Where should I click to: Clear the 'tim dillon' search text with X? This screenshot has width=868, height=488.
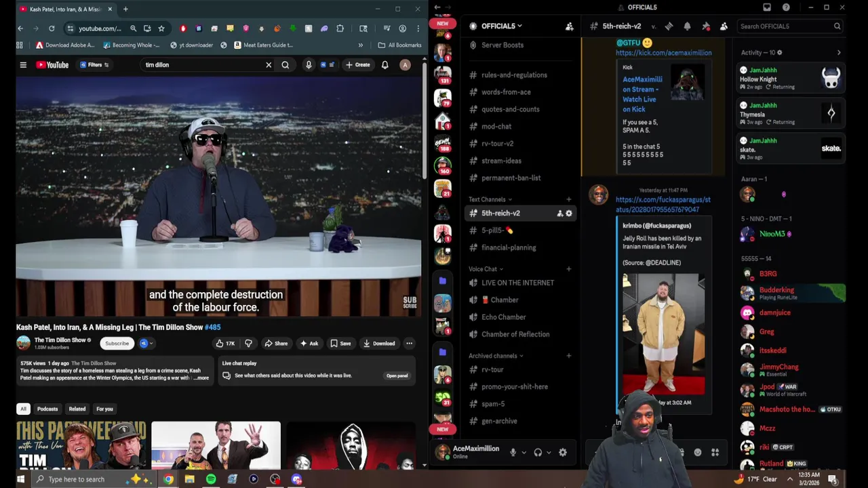[x=269, y=65]
